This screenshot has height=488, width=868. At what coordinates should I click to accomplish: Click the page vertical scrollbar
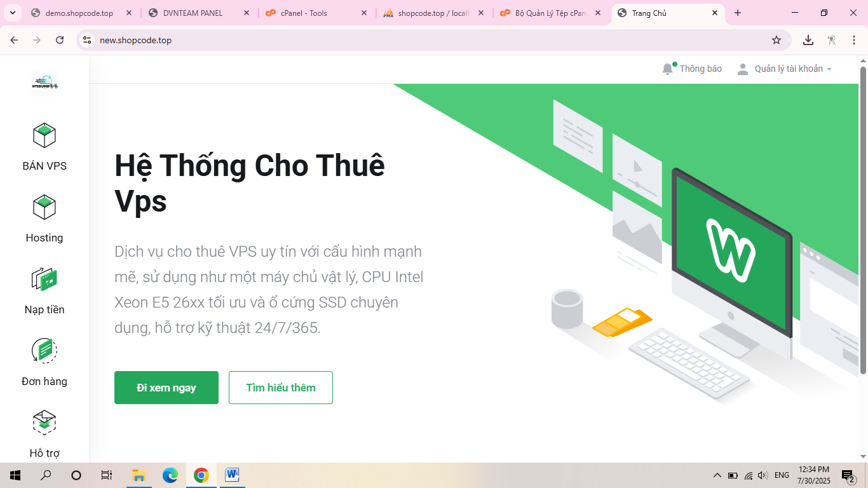tap(863, 220)
